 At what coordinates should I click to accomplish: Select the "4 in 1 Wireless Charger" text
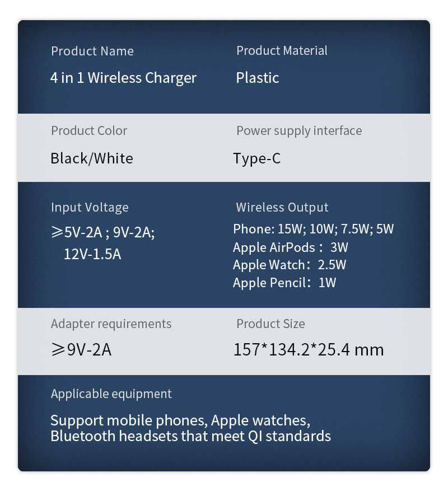tap(123, 77)
